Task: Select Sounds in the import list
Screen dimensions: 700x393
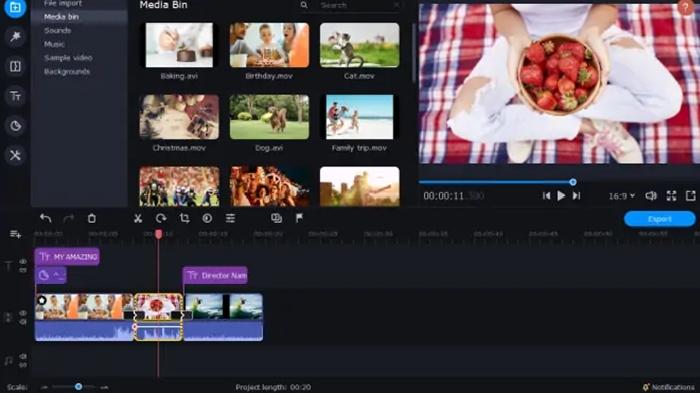Action: tap(58, 31)
